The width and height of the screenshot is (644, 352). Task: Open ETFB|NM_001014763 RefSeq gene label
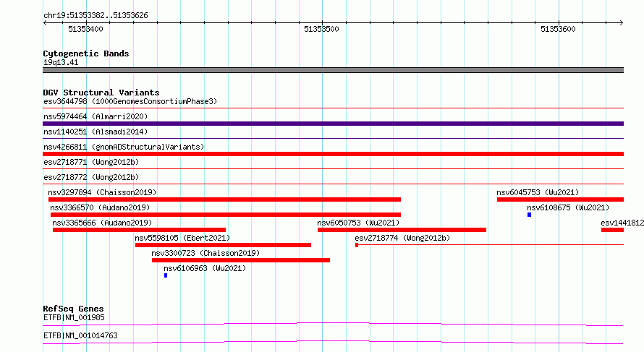coord(80,335)
